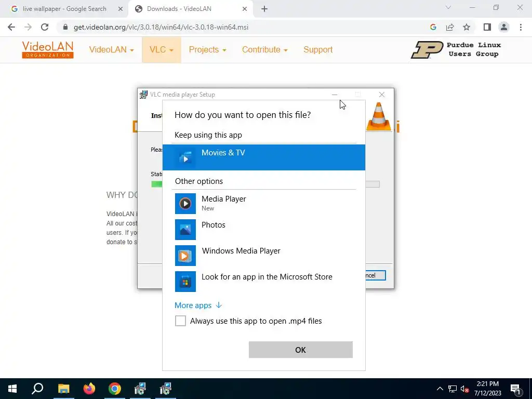Expand More apps list
Viewport: 532px width, 399px height.
pos(198,305)
